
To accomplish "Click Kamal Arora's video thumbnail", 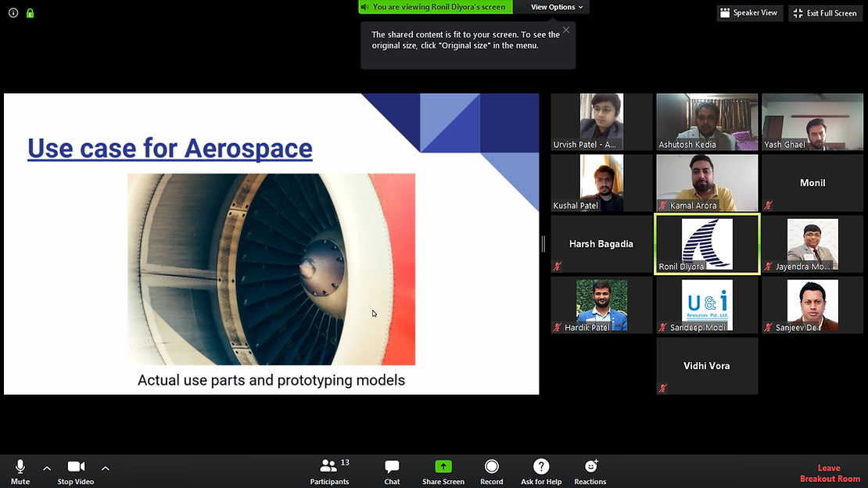I will (707, 182).
